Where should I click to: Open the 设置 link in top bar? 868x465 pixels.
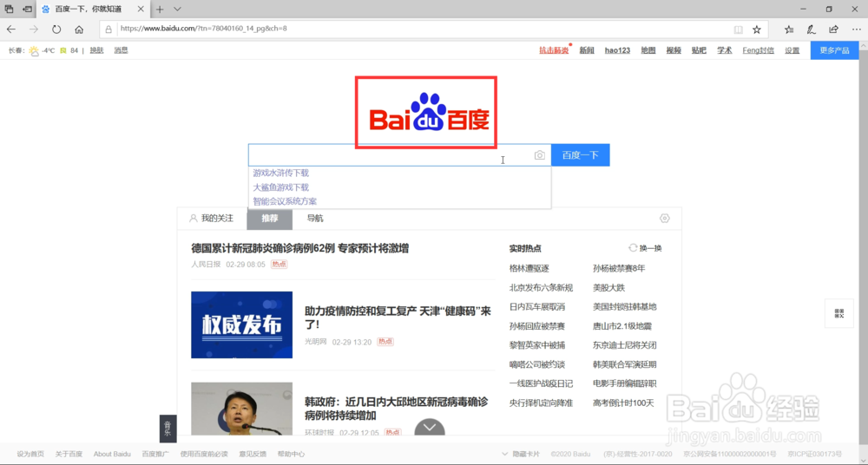point(792,50)
